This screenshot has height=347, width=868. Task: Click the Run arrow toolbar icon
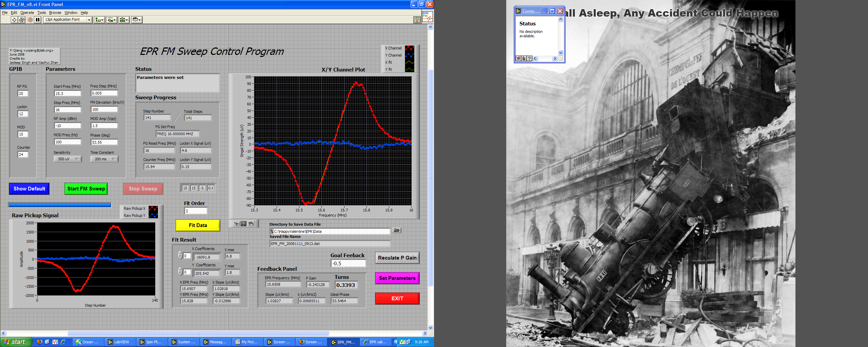click(x=14, y=20)
